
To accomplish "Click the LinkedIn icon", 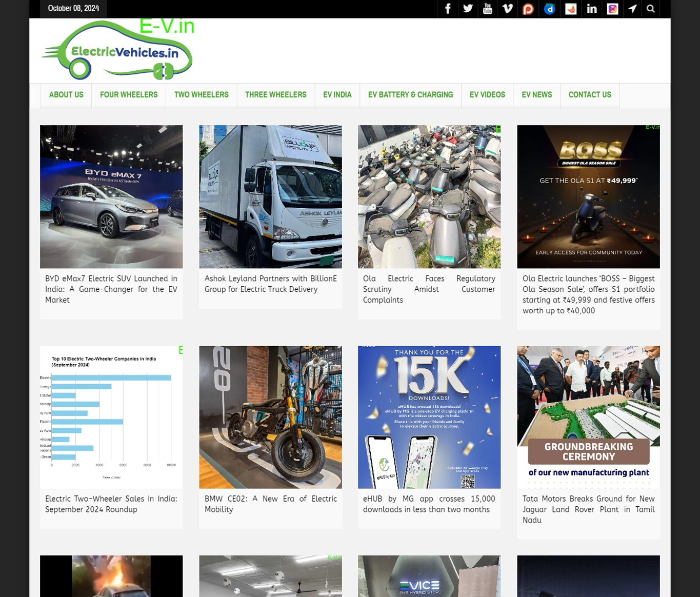I will (592, 9).
